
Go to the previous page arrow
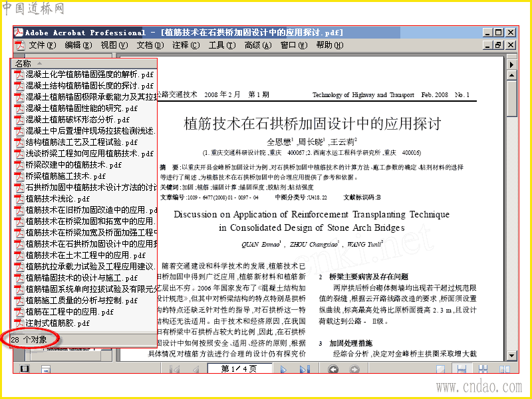tap(196, 369)
